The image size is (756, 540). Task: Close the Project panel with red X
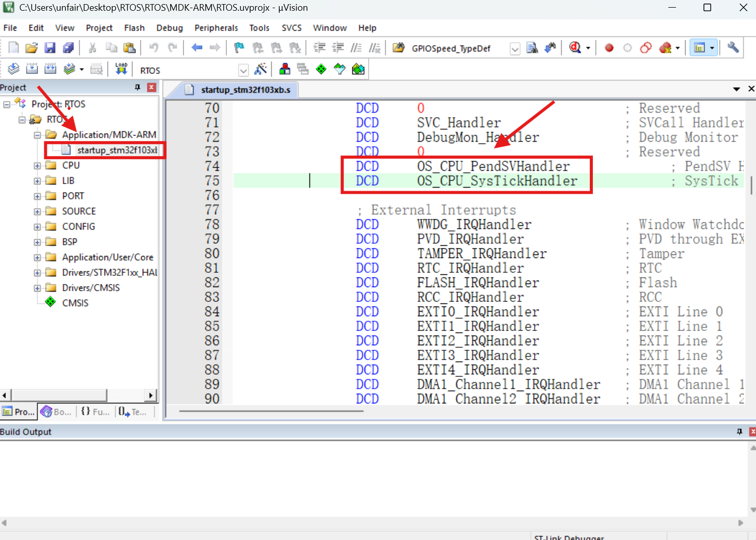coord(151,87)
